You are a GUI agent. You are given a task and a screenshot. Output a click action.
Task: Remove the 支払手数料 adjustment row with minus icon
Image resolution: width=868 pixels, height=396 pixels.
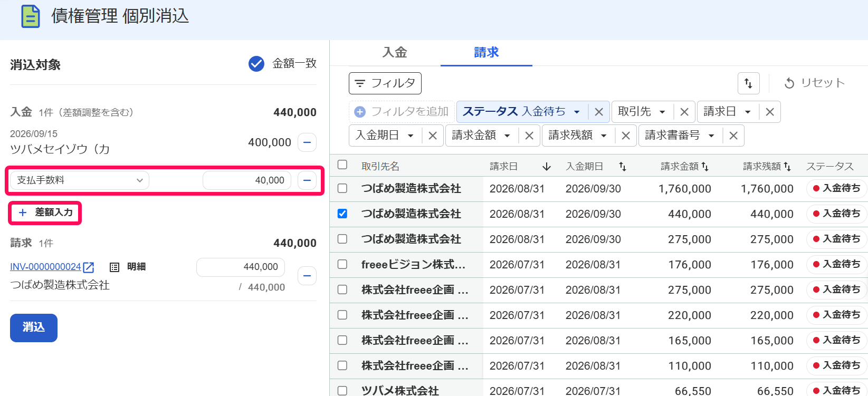(307, 180)
